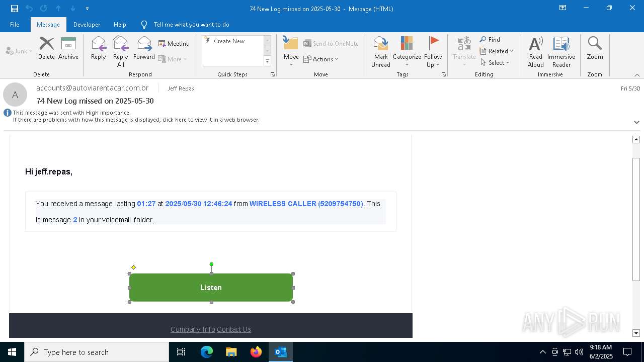Expand the message header
Viewport: 644px width, 362px height.
(636, 122)
